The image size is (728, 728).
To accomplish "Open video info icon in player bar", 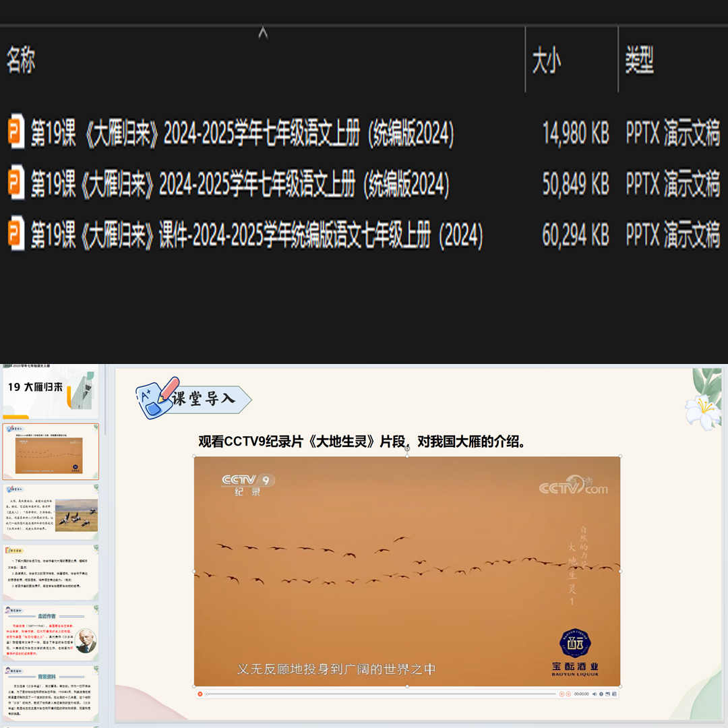I will coord(601,694).
